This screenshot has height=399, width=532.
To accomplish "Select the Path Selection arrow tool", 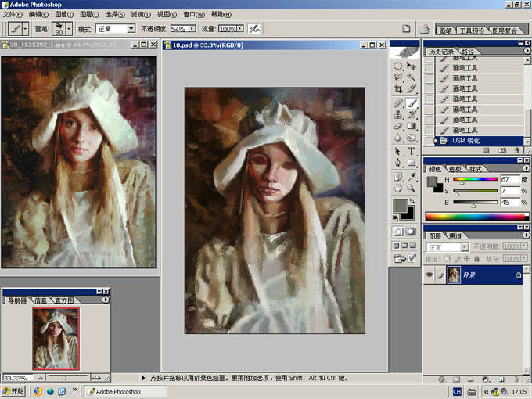I will (x=398, y=151).
